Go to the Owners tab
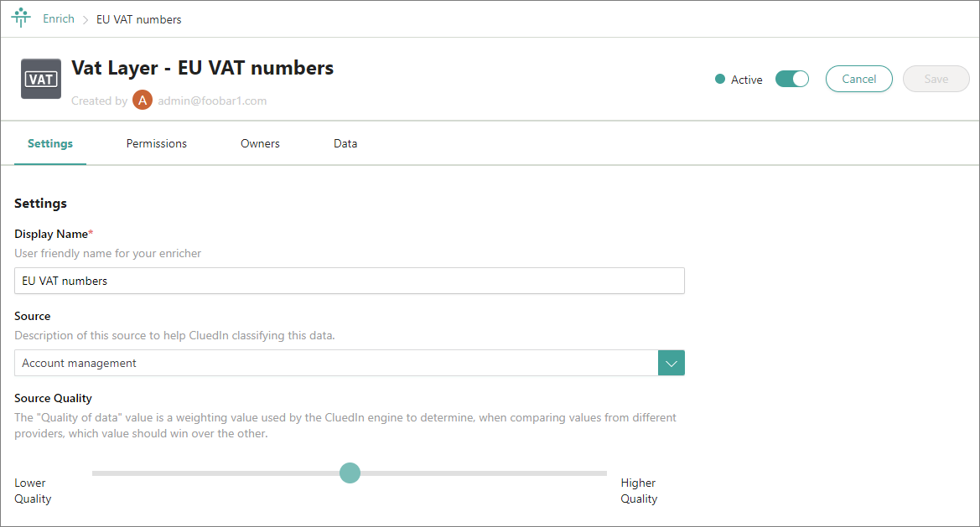Image resolution: width=980 pixels, height=527 pixels. (260, 143)
